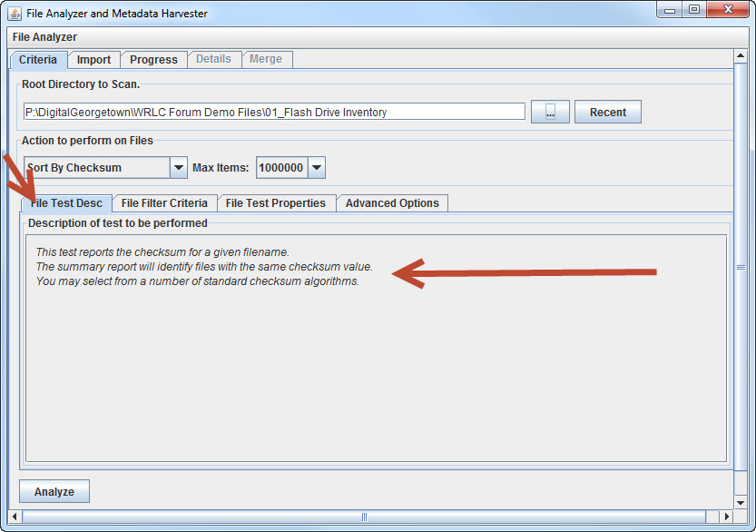Click up arrow of vertical scrollbar
Image resolution: width=756 pixels, height=532 pixels.
click(741, 54)
